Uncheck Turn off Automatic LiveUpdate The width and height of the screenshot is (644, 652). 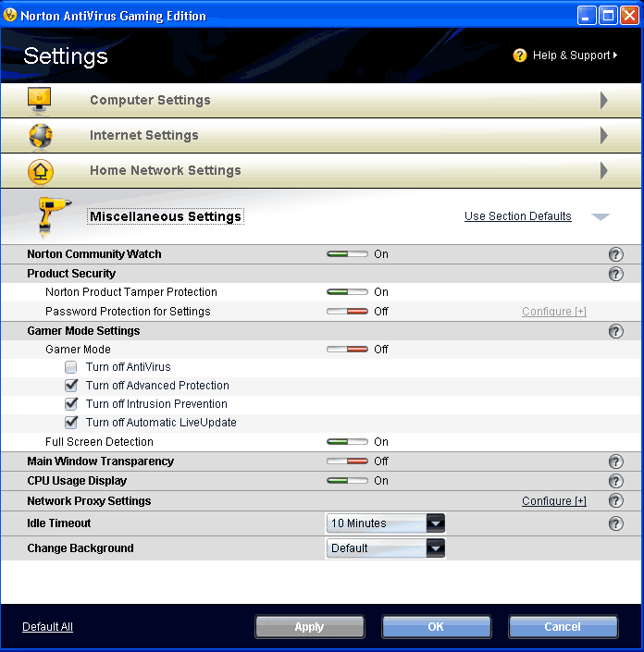(71, 422)
